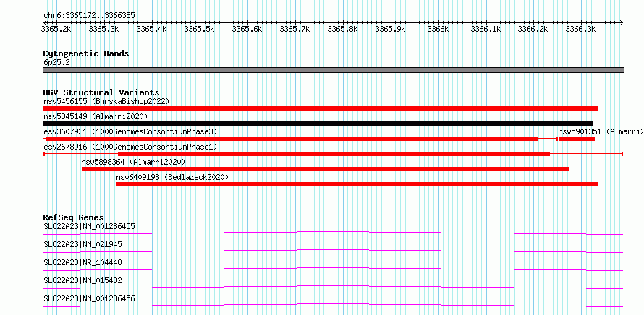The image size is (644, 315).
Task: Select the red nsv6409198 variant bar
Action: [x=357, y=184]
